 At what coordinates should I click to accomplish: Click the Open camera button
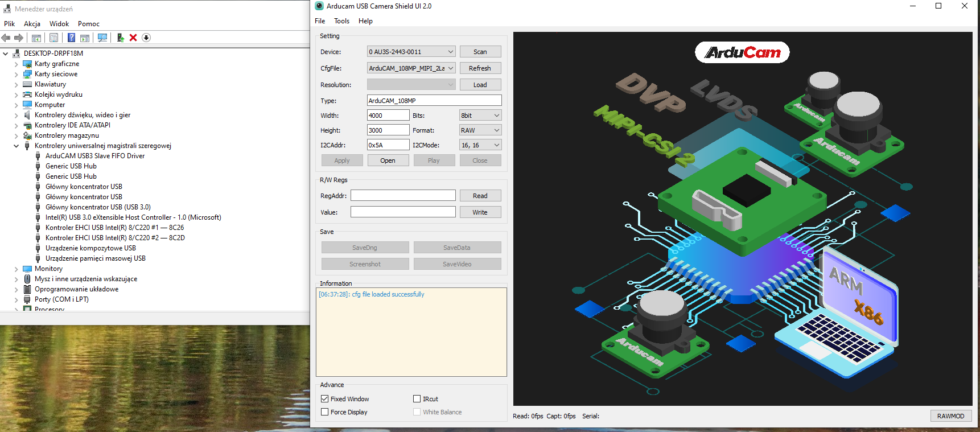pyautogui.click(x=388, y=161)
